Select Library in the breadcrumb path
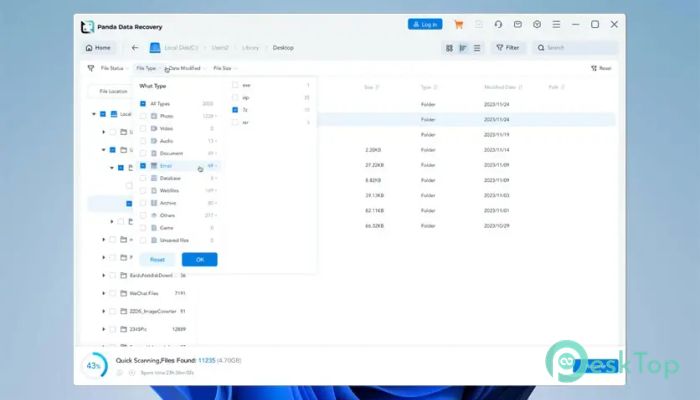This screenshot has height=400, width=700. coord(250,48)
